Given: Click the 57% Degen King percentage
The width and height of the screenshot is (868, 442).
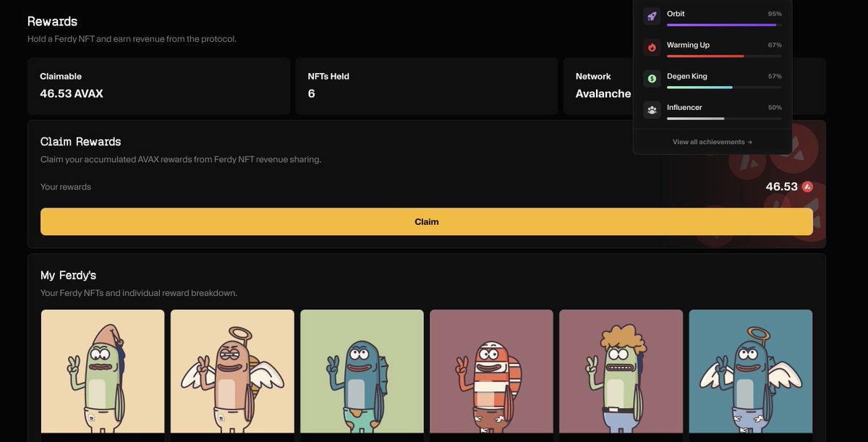Looking at the screenshot, I should pos(775,76).
